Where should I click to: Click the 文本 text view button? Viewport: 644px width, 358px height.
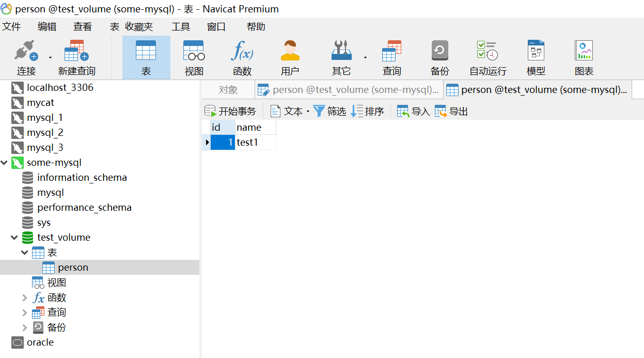(x=287, y=111)
